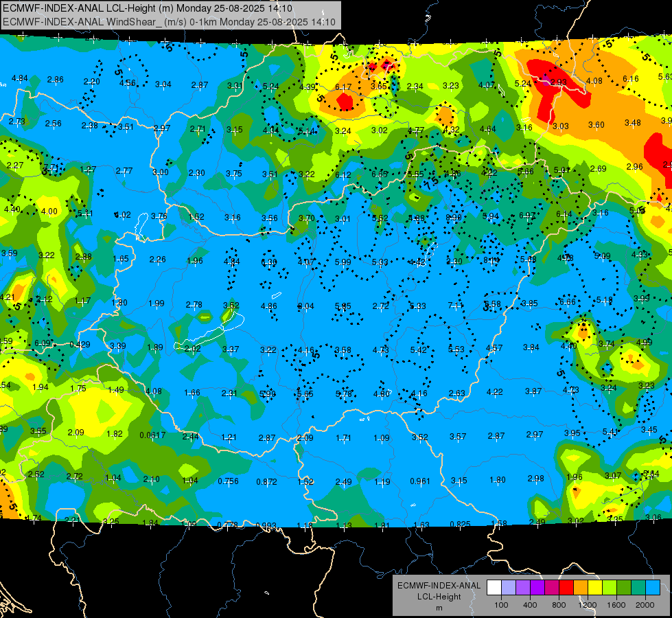Viewport: 672px width, 618px height.
Task: Click the grid value 7.71
Action: coord(51,168)
